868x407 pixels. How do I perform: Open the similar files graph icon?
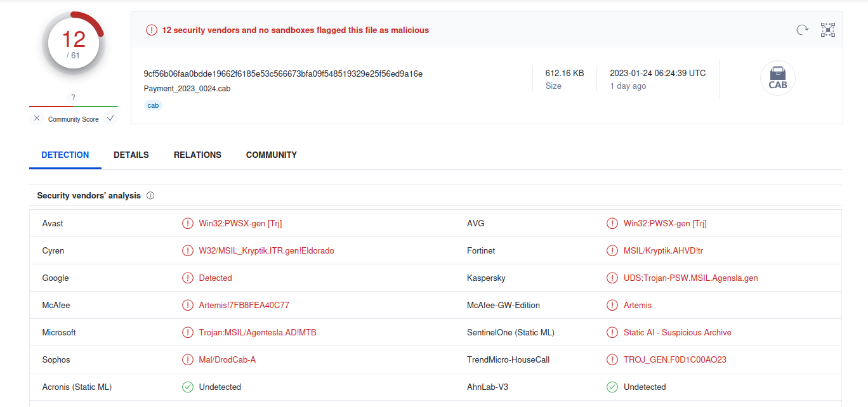pos(828,30)
